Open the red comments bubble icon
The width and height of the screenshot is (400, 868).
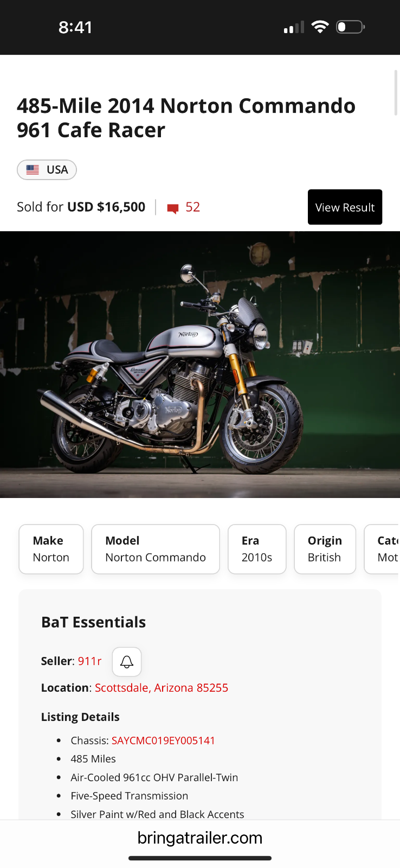pos(173,208)
